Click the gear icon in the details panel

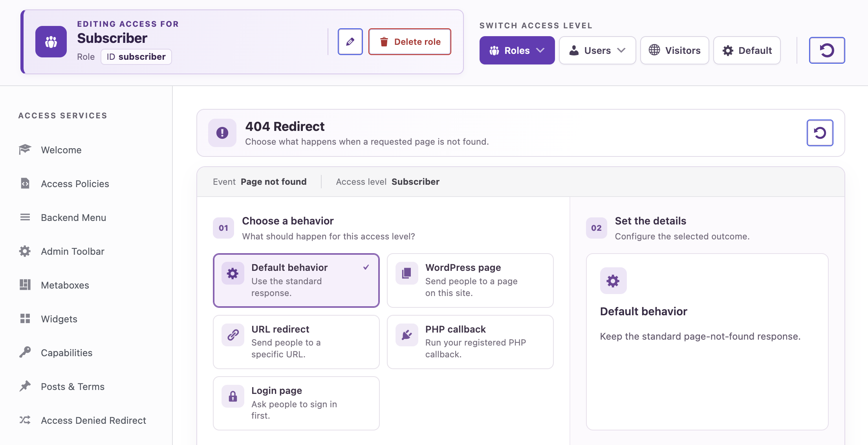(613, 281)
